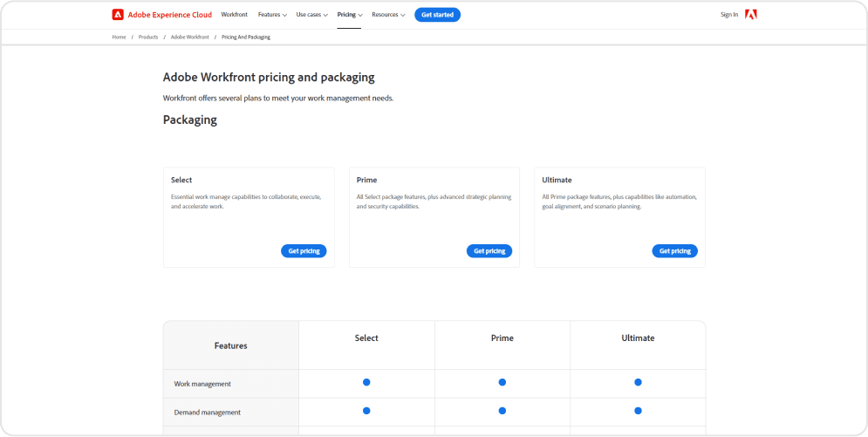Click Work management dot under Ultimate
Viewport: 868px width, 437px height.
point(638,382)
